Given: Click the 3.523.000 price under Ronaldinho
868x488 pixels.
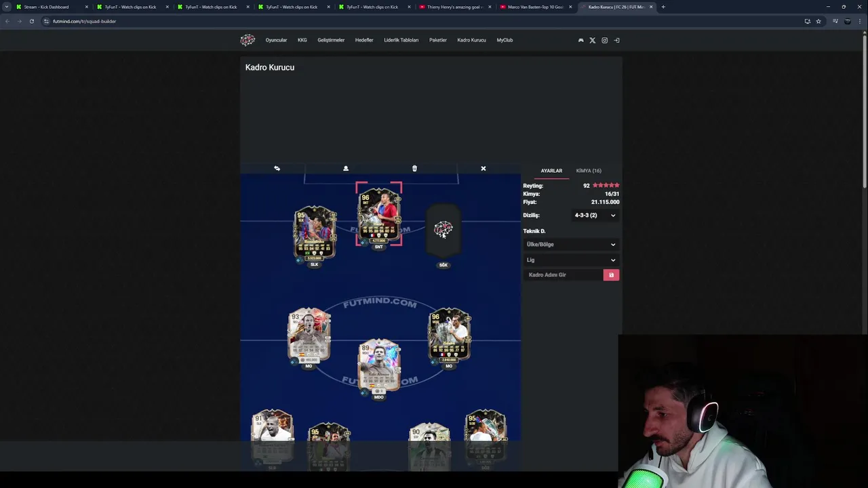Looking at the screenshot, I should coord(315,258).
